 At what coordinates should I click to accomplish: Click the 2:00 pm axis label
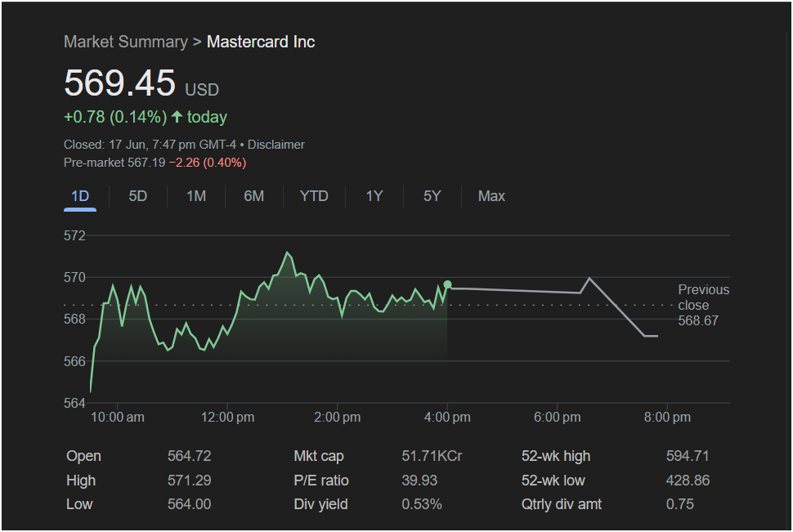coord(338,418)
